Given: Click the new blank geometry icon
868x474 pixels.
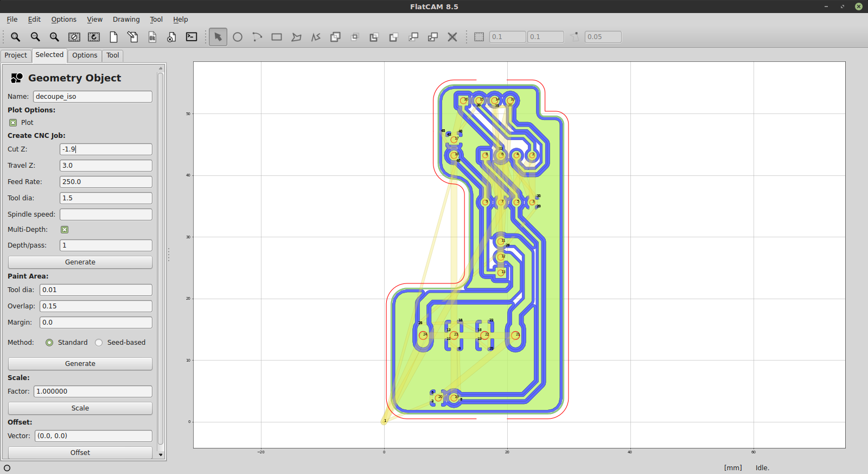Looking at the screenshot, I should 113,37.
